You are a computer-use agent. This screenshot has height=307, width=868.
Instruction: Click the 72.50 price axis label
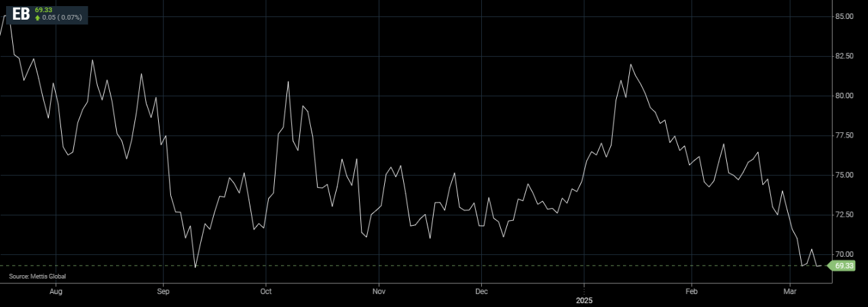pos(844,215)
